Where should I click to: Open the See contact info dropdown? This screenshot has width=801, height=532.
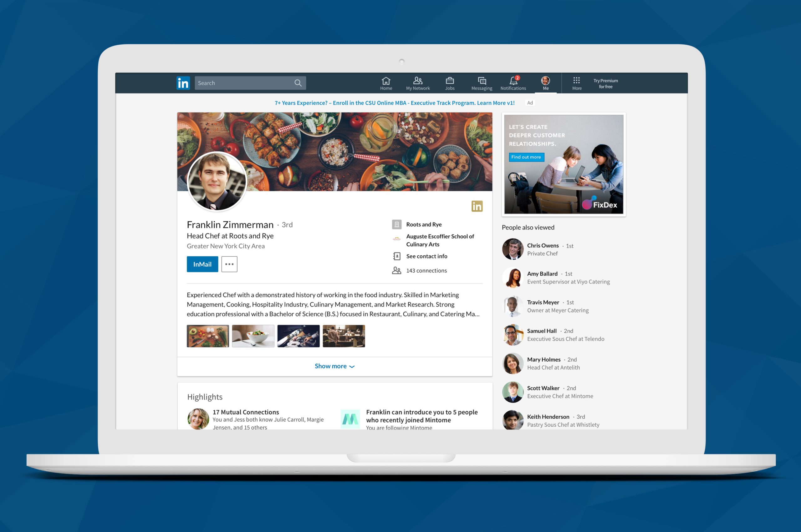[x=427, y=257]
